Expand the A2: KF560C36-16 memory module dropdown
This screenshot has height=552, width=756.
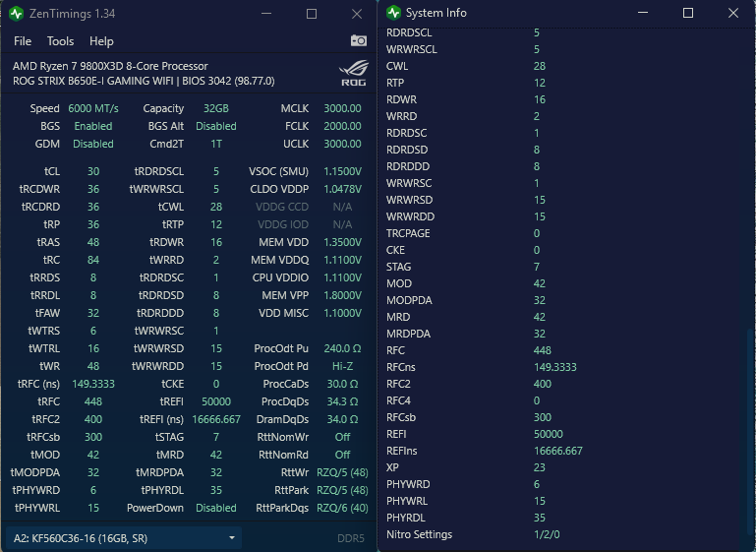[x=124, y=538]
